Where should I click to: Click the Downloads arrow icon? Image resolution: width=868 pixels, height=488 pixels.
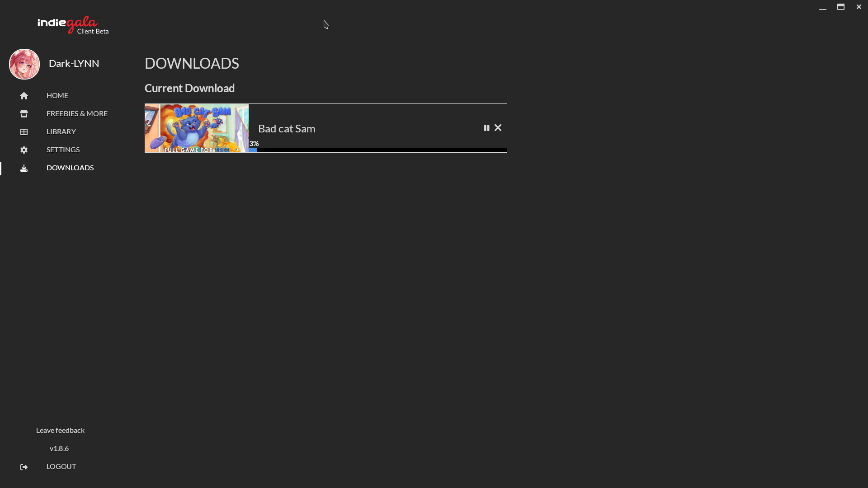click(24, 168)
